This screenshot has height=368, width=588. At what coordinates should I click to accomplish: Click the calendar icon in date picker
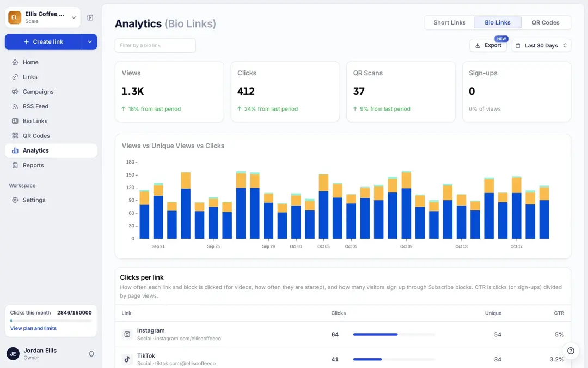(x=518, y=45)
